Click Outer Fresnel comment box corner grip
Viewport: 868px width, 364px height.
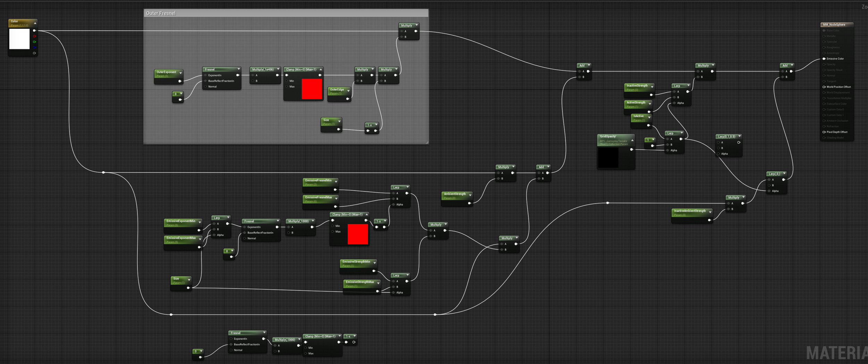tap(427, 142)
